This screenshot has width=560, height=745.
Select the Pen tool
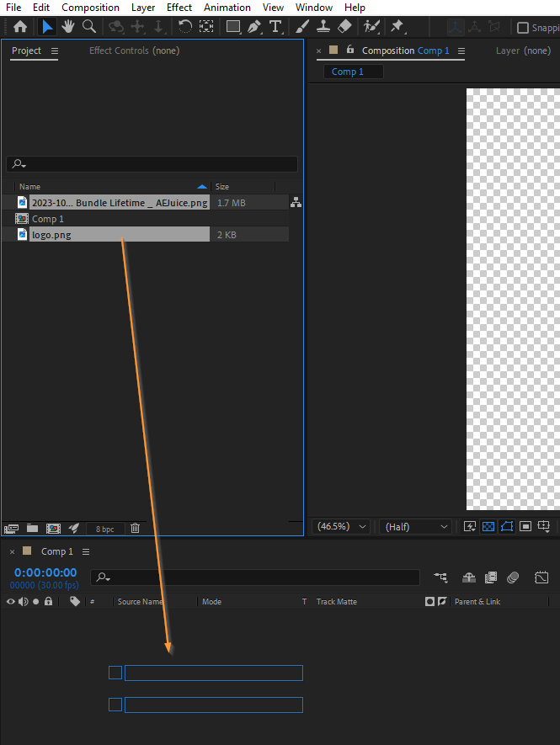254,26
